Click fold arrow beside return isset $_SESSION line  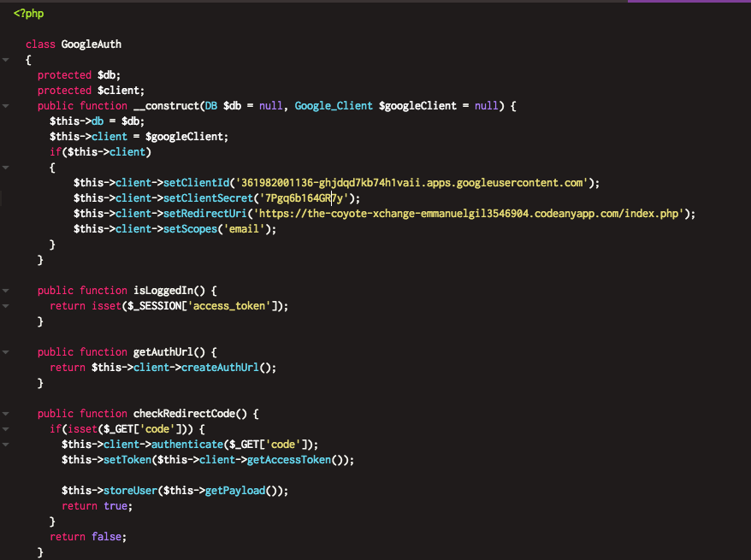click(x=6, y=306)
